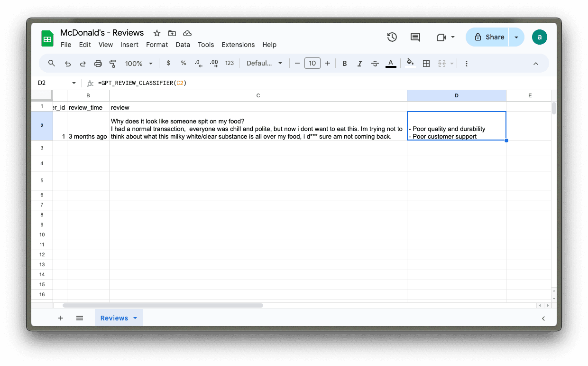Open the Reviews sheet tab menu

(135, 318)
